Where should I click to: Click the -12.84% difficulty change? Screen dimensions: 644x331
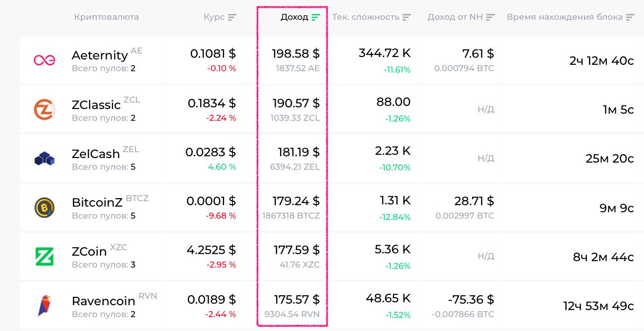tap(395, 217)
